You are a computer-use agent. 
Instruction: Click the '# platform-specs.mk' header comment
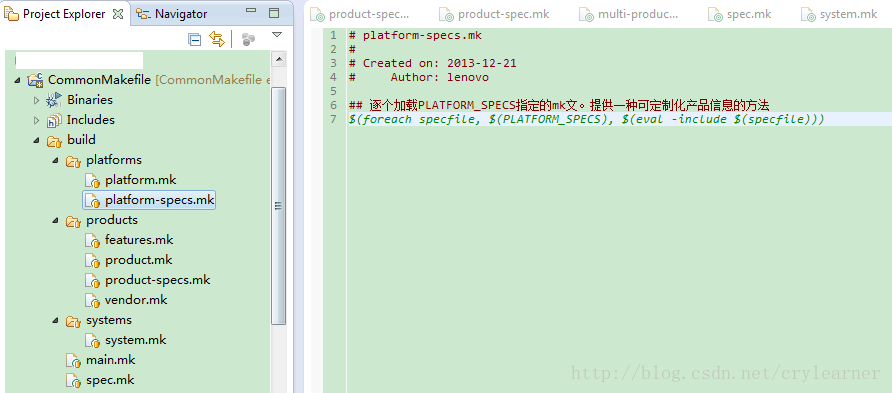(415, 35)
